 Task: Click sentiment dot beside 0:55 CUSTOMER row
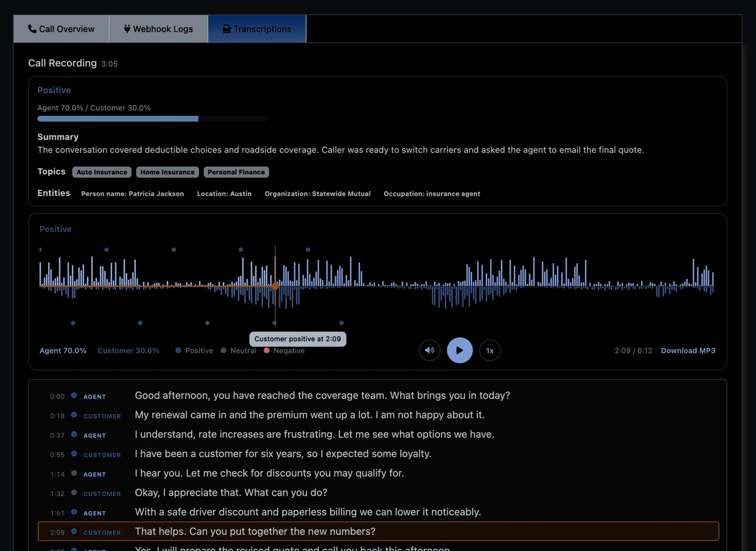point(74,453)
